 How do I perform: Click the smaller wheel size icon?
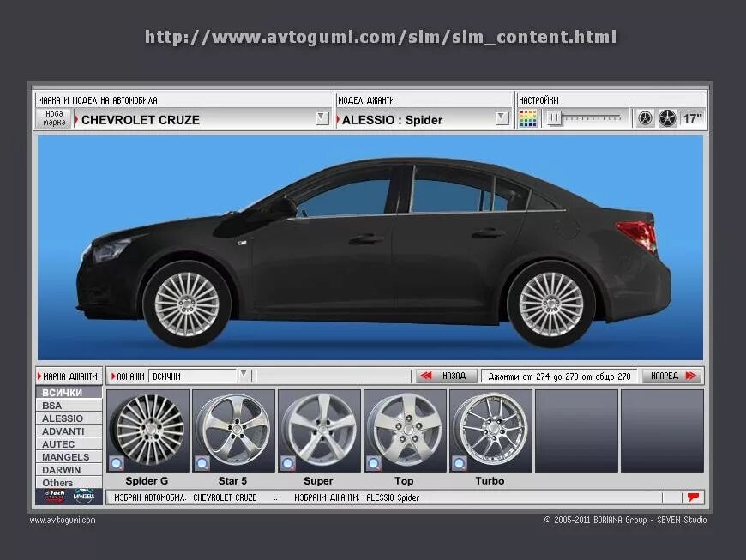(x=645, y=118)
